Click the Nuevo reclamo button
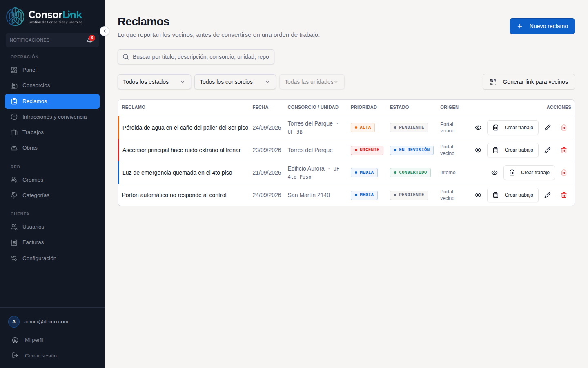 coord(542,26)
